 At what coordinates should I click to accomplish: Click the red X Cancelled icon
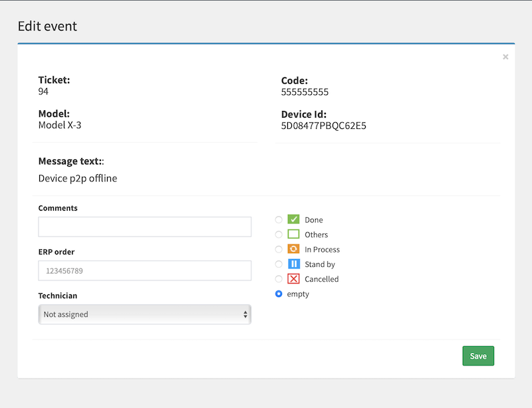click(x=293, y=279)
